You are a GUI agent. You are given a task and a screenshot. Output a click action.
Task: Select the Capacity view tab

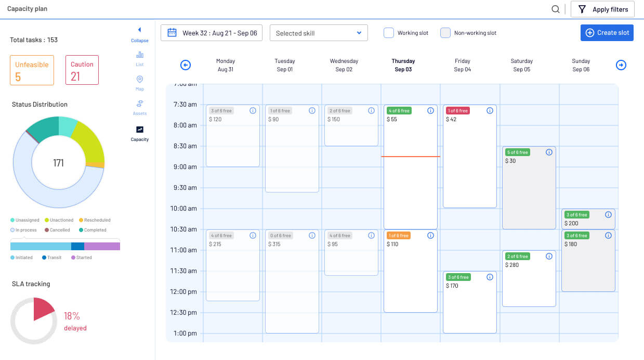pos(139,134)
